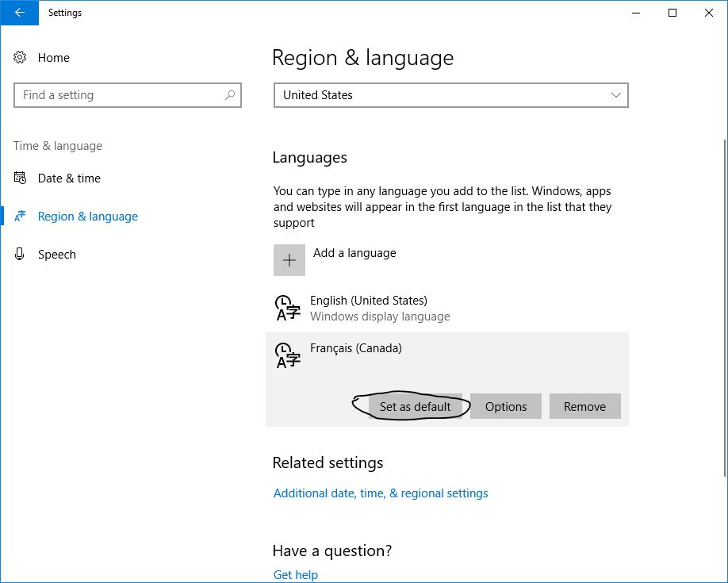728x583 pixels.
Task: Maximize the Settings window
Action: coord(672,13)
